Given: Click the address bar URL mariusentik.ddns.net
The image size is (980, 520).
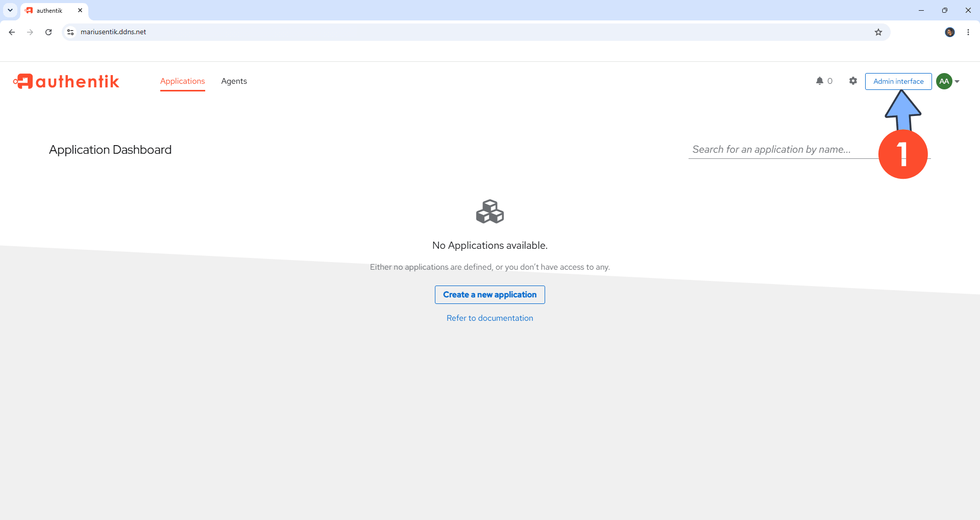Looking at the screenshot, I should point(113,32).
